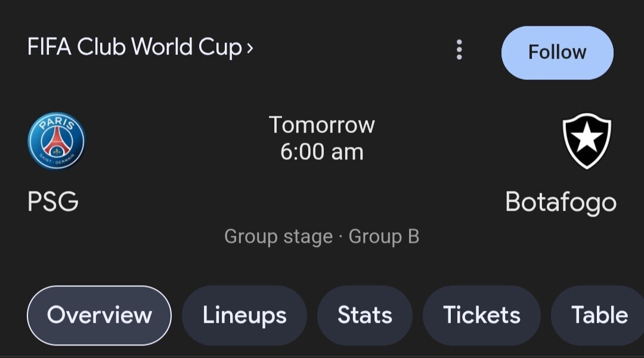Expand the FIFA Club World Cup chevron arrow
Image resolution: width=644 pixels, height=358 pixels.
250,48
